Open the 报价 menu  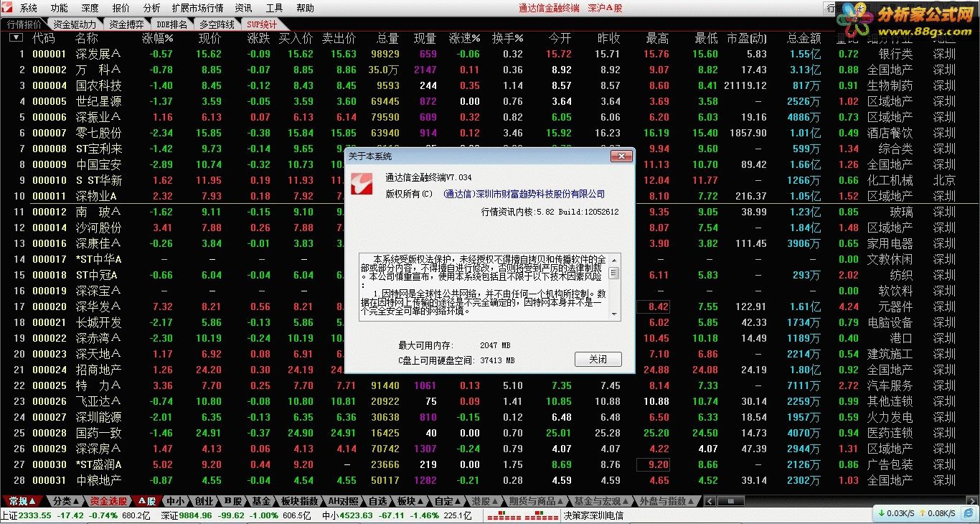[x=121, y=9]
